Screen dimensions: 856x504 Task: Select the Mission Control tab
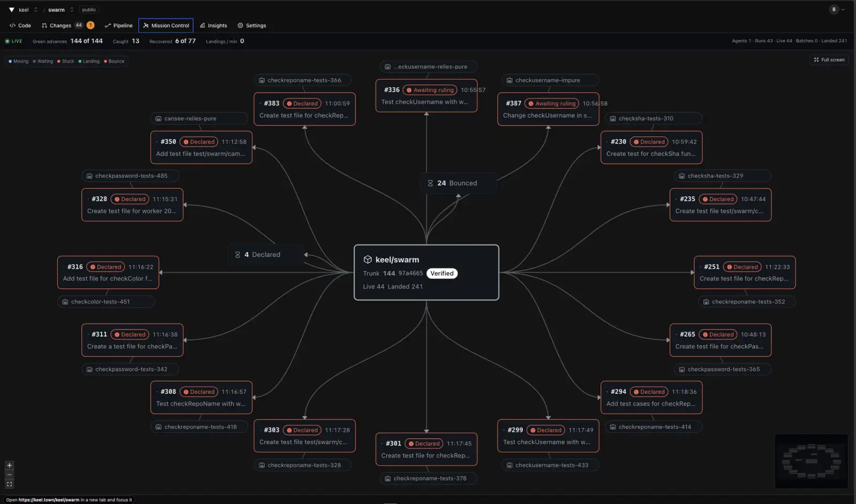point(166,26)
